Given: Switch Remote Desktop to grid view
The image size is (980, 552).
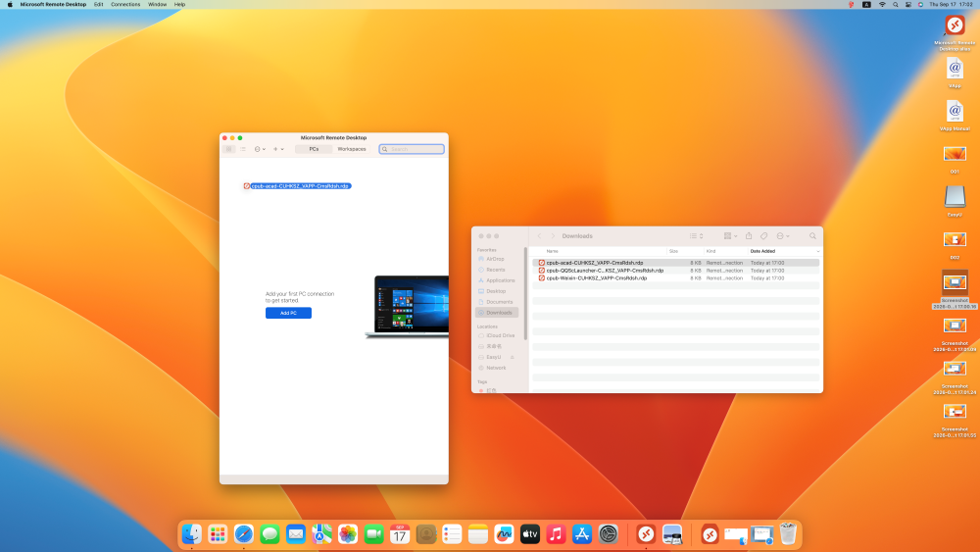Looking at the screenshot, I should [x=228, y=149].
